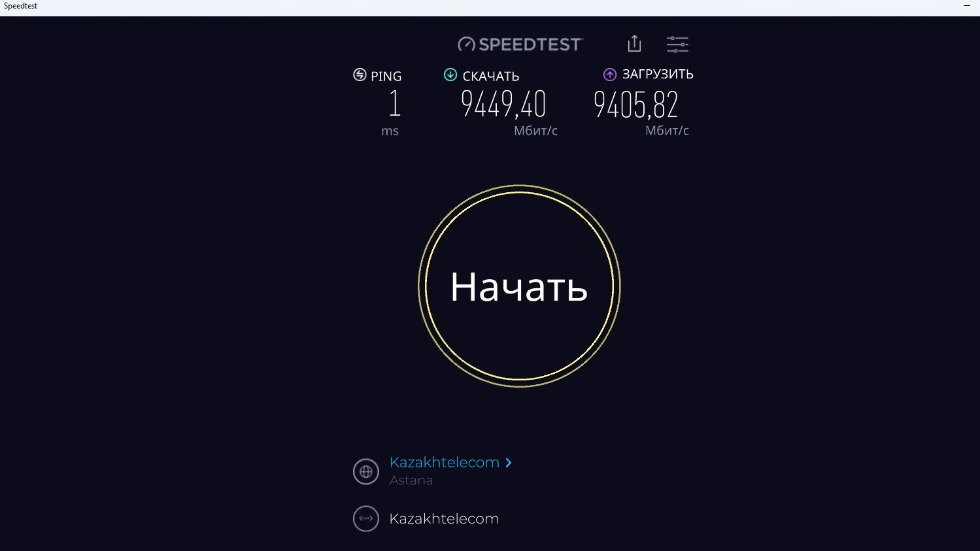Click the share results icon
Image resolution: width=980 pixels, height=551 pixels.
[x=634, y=43]
